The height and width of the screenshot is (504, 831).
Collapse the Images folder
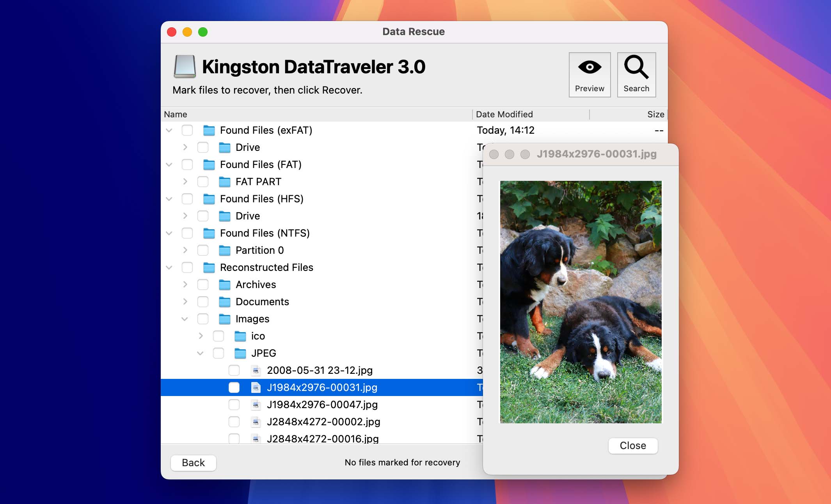[x=185, y=319]
